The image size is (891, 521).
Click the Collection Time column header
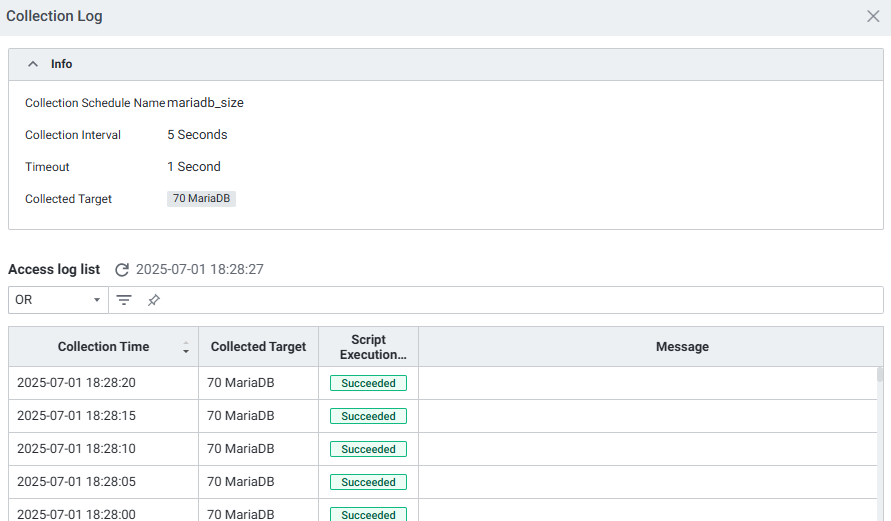103,347
